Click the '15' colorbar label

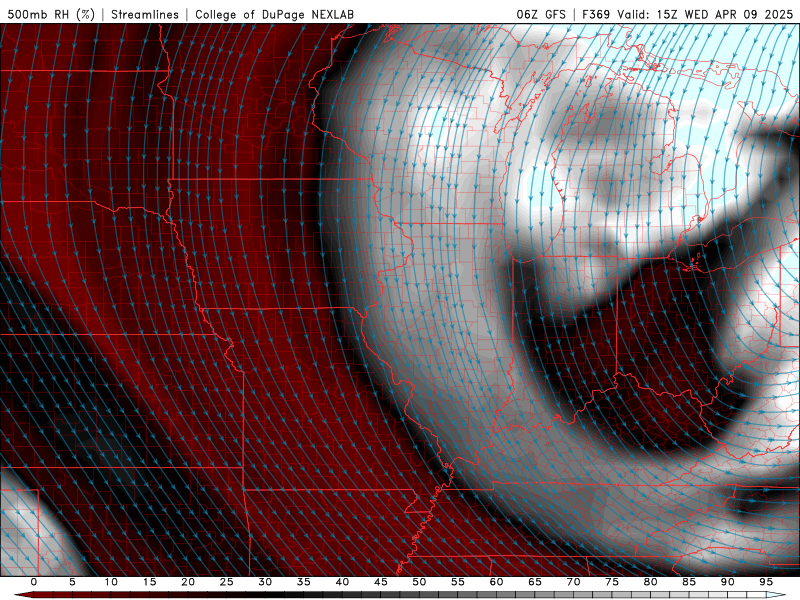click(x=149, y=582)
